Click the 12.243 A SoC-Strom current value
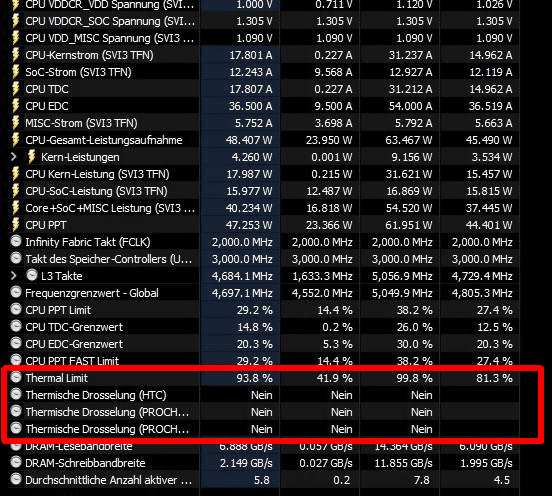 point(251,72)
